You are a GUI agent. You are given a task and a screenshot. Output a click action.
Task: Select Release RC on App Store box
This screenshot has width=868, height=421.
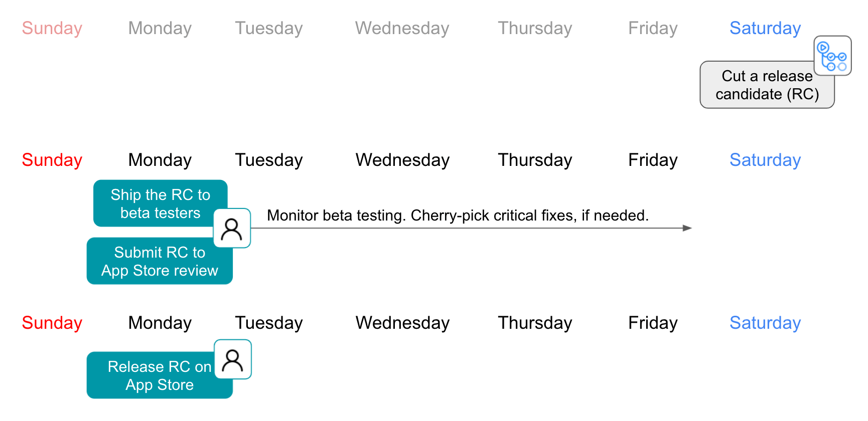[x=160, y=375]
